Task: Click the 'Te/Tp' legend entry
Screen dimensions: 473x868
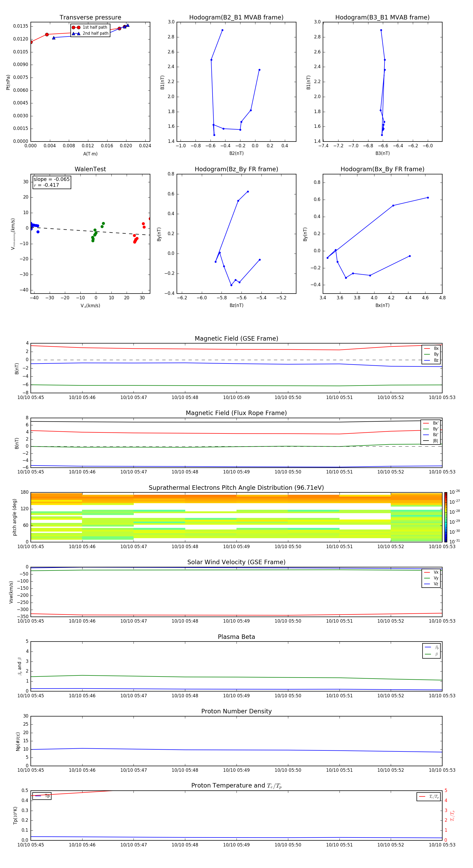Action: [429, 796]
